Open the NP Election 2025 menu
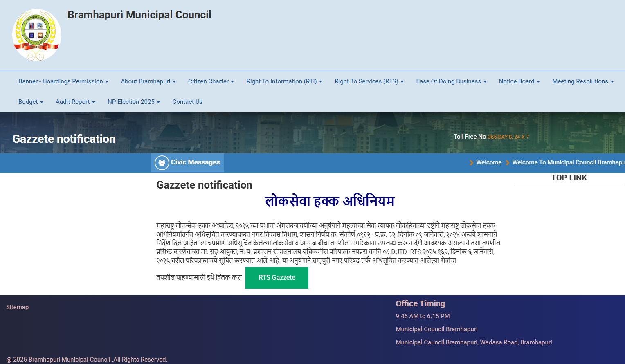This screenshot has width=625, height=364. pyautogui.click(x=133, y=102)
